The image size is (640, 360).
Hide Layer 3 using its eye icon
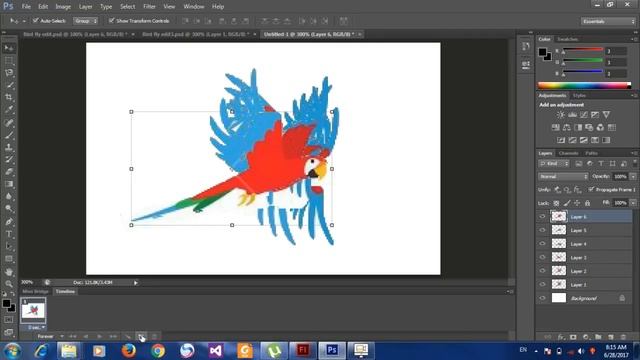tap(542, 257)
